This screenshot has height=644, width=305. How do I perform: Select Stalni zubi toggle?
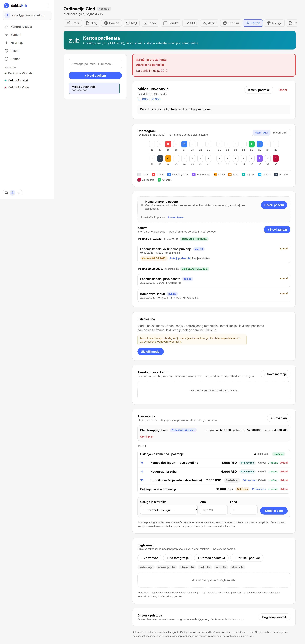[261, 133]
